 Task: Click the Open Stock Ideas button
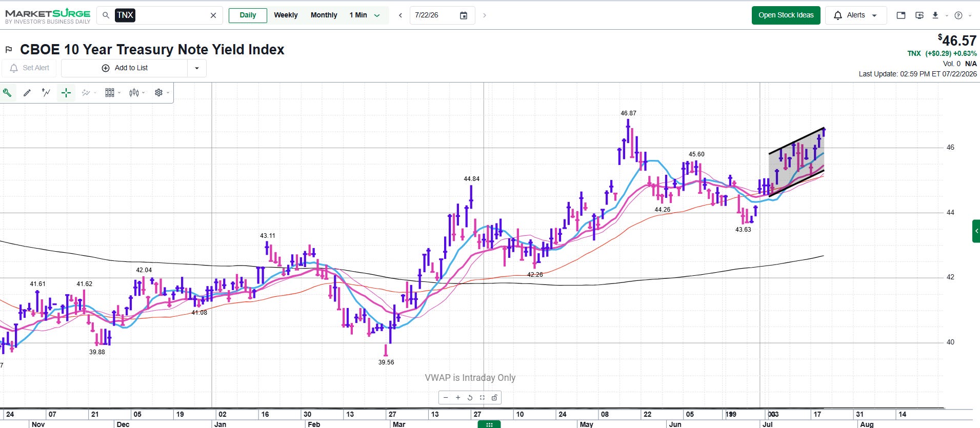(786, 15)
